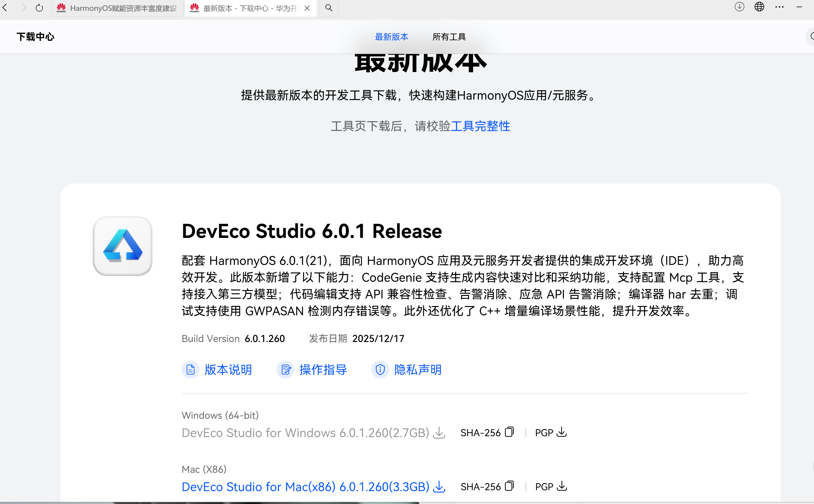
Task: Click the browser back arrow
Action: click(x=5, y=8)
